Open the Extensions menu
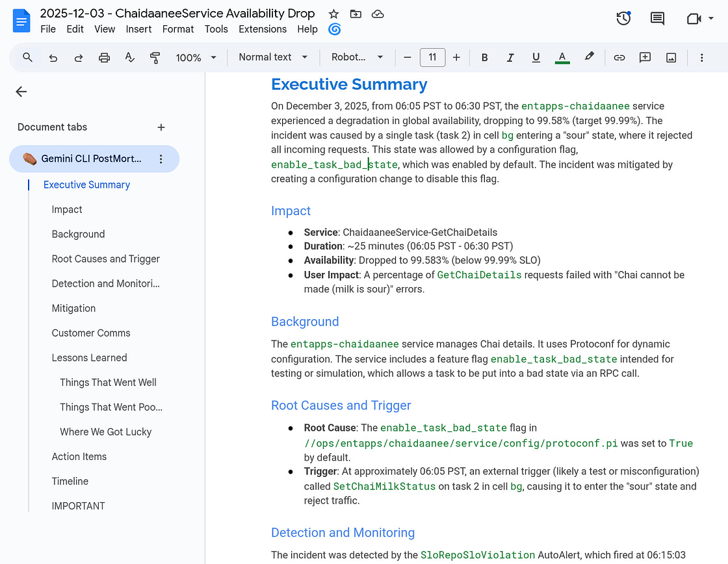Image resolution: width=728 pixels, height=564 pixels. [263, 29]
